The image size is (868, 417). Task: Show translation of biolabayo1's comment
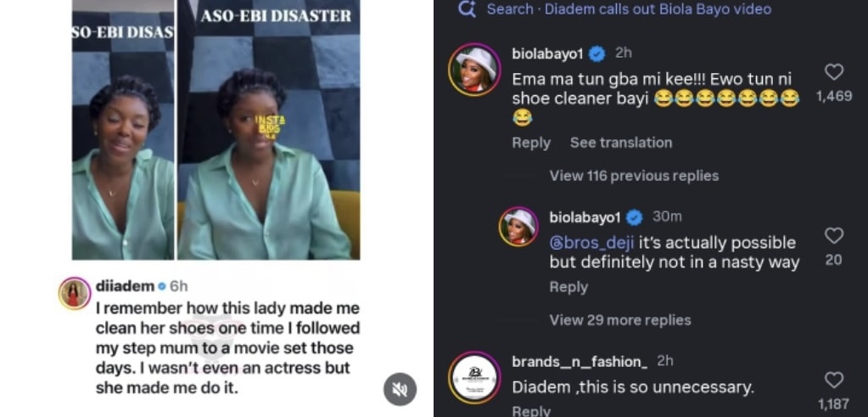[x=621, y=143]
